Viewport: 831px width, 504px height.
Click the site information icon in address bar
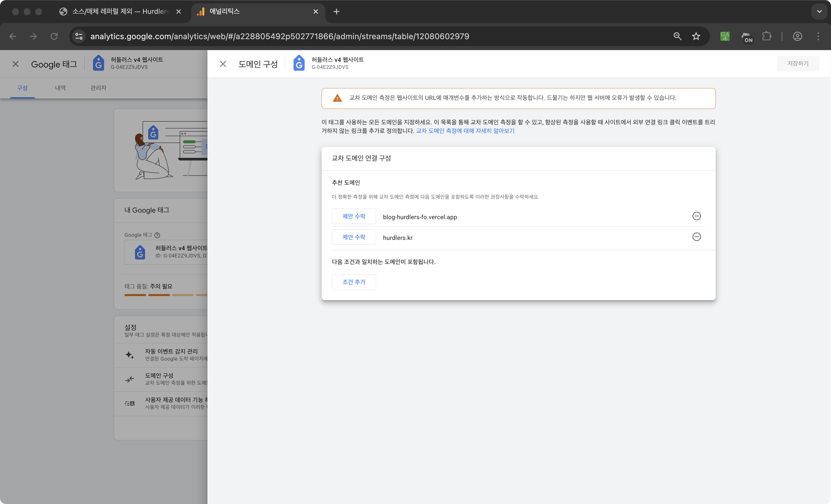tap(79, 36)
